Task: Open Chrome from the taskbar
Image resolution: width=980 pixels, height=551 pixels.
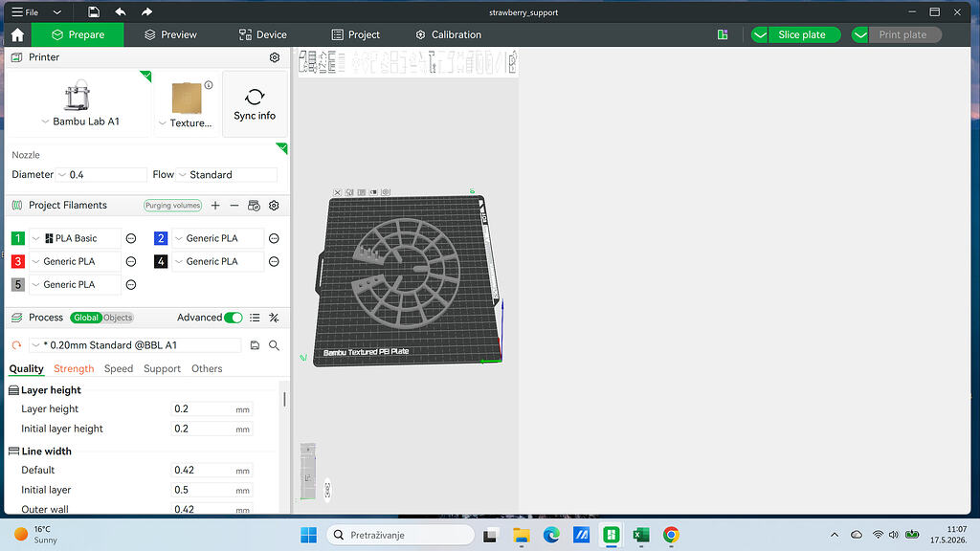Action: [x=671, y=536]
